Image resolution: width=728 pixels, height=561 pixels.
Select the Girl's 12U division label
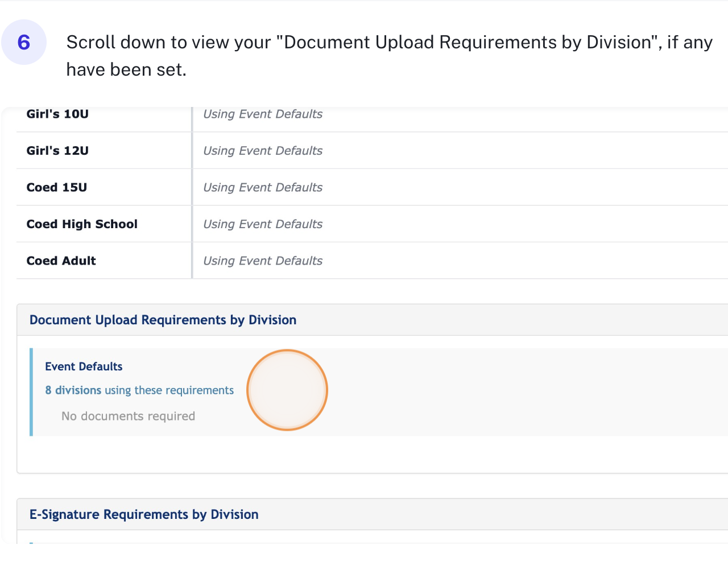point(57,151)
